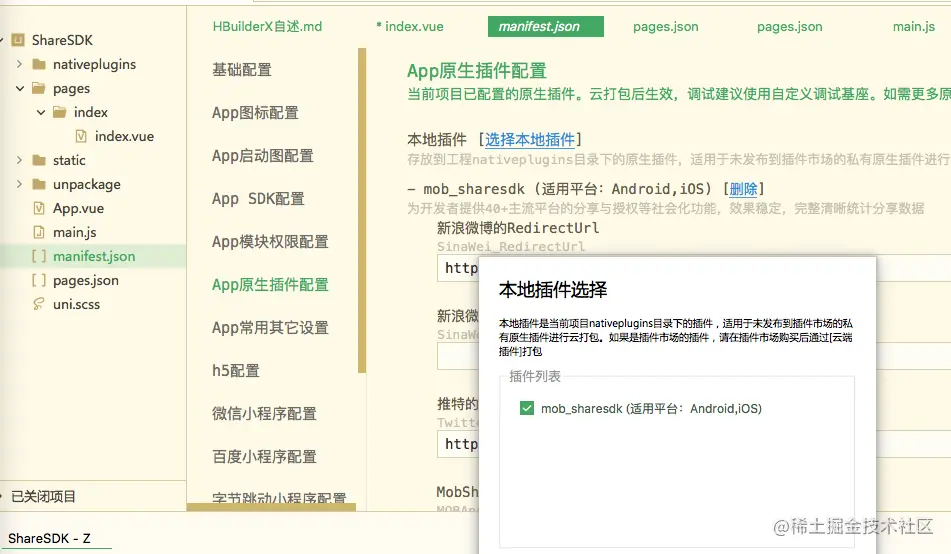This screenshot has width=951, height=554.
Task: Open App图标配置 section
Action: click(255, 113)
